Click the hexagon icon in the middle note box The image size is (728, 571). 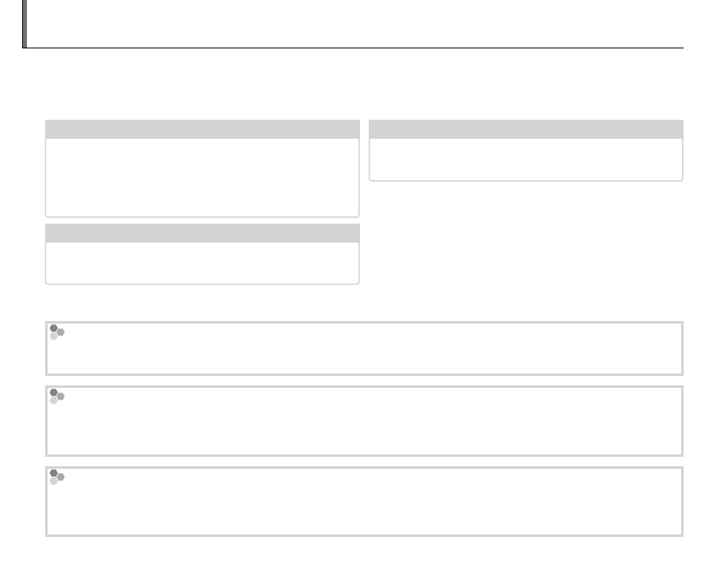56,397
